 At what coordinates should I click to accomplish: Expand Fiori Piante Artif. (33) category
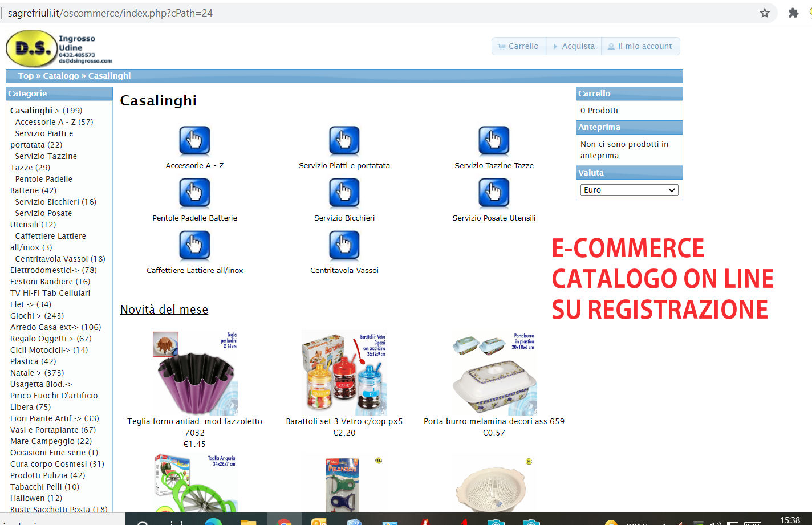[55, 418]
